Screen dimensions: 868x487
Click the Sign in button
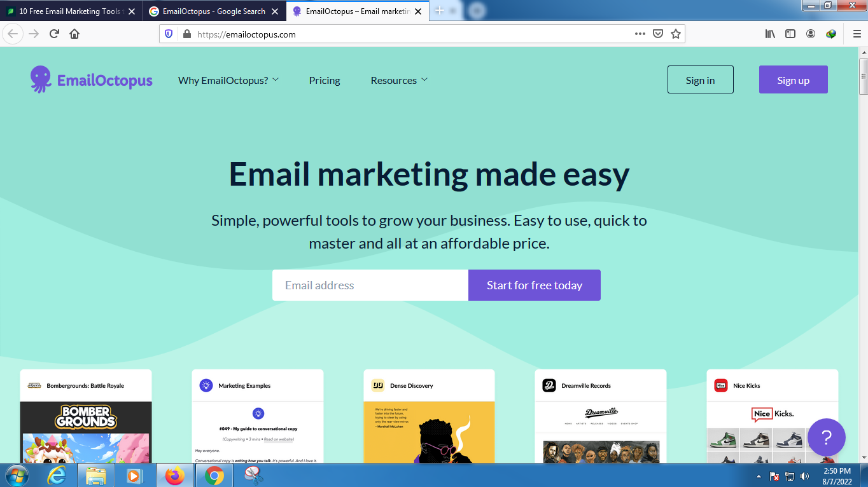click(x=700, y=79)
